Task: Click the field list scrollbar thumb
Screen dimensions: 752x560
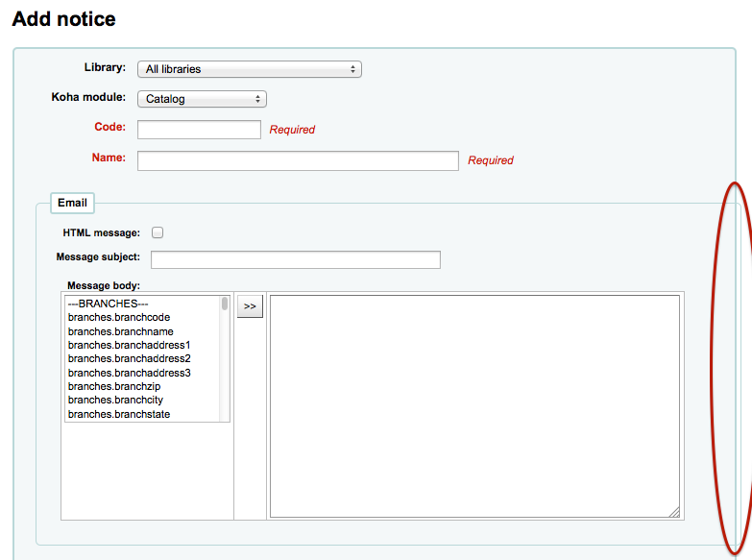Action: (225, 304)
